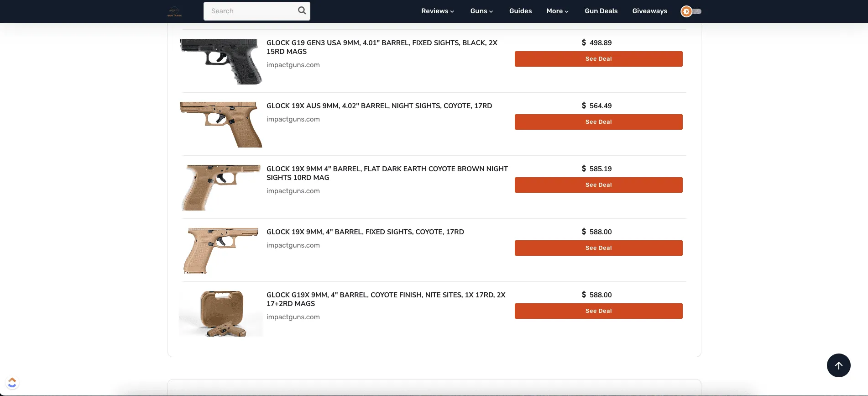Expand the Reviews dropdown menu

click(437, 11)
